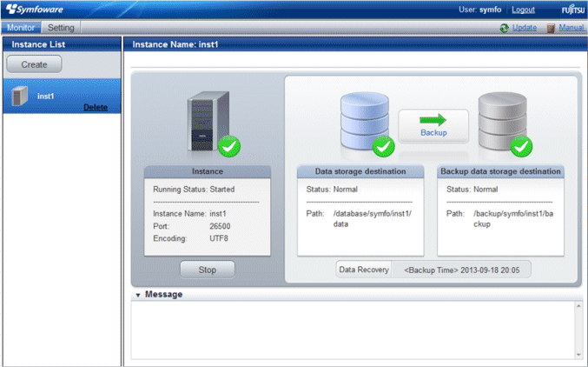Screen dimensions: 588x367
Task: Click the Update link
Action: click(525, 28)
